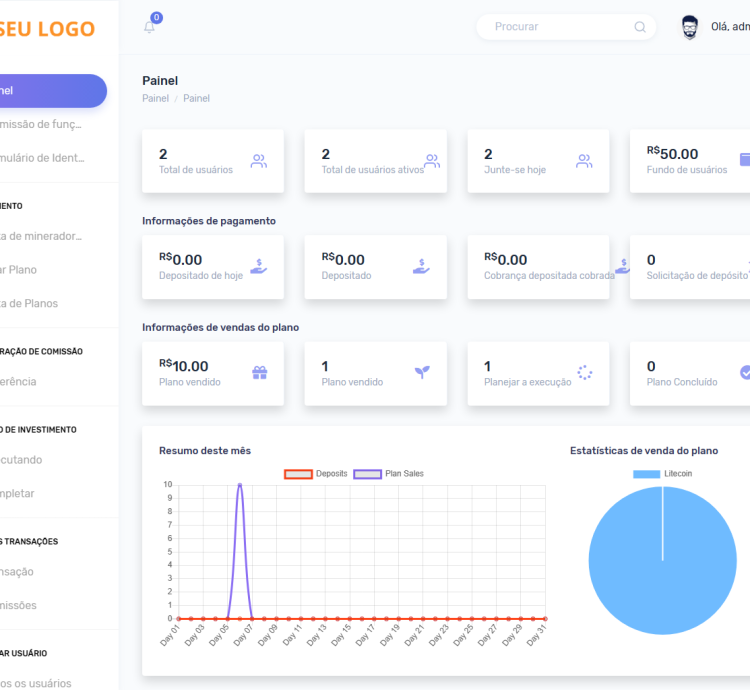
Task: Open the notification bell icon
Action: tap(150, 27)
